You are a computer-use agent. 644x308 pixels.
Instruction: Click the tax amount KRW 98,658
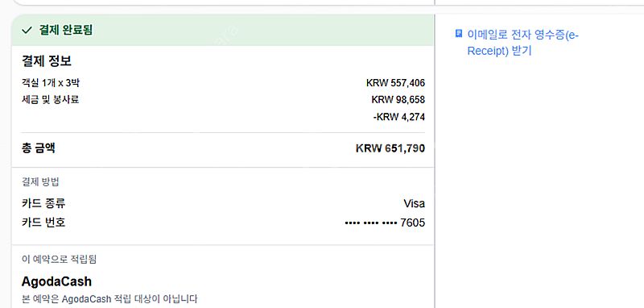[398, 100]
